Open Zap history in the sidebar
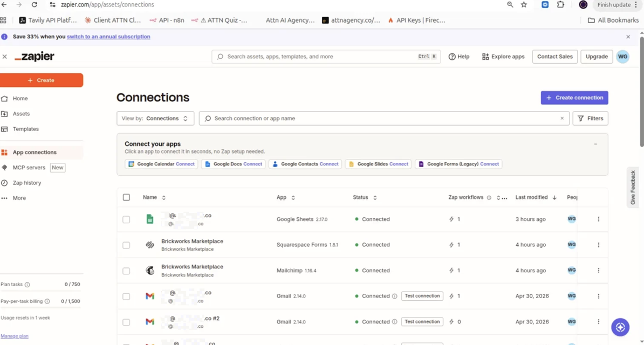644x345 pixels. pyautogui.click(x=26, y=183)
